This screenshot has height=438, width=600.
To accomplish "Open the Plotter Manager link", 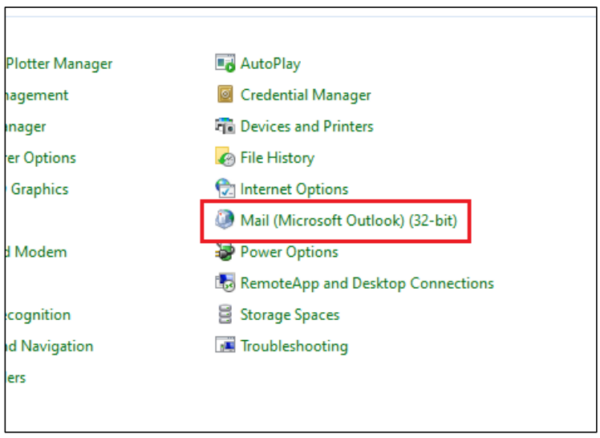I will pos(59,63).
